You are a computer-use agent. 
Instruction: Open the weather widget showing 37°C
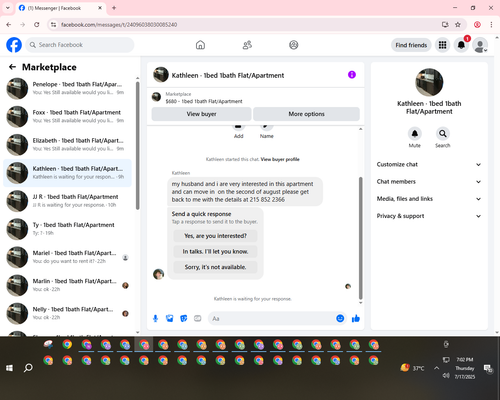coord(413,368)
